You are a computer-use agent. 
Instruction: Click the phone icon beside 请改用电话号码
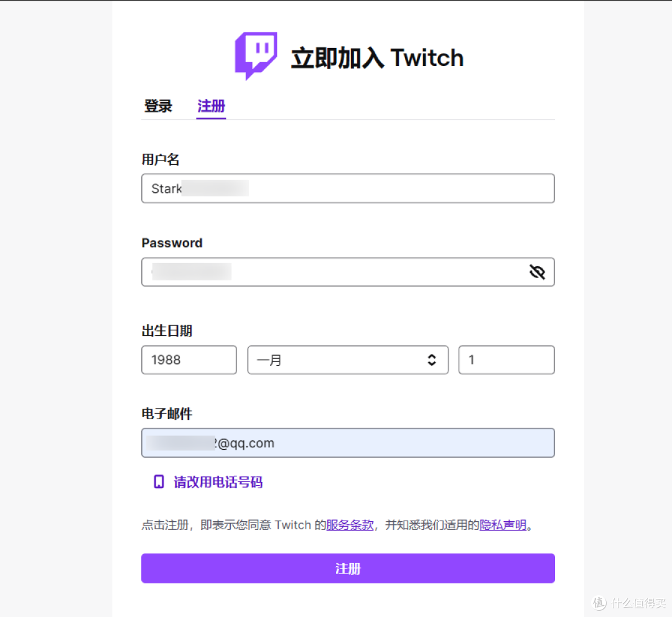coord(159,481)
